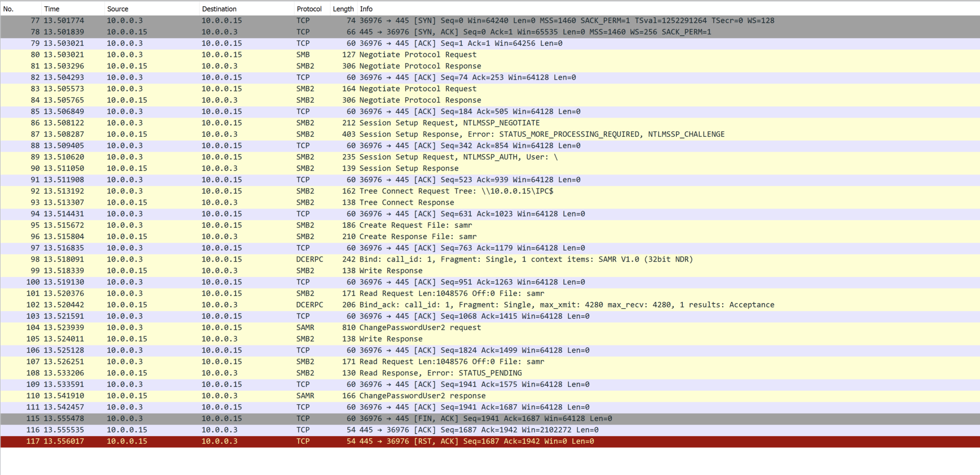Select the ChangePasswordUser2 request packet

[287, 327]
